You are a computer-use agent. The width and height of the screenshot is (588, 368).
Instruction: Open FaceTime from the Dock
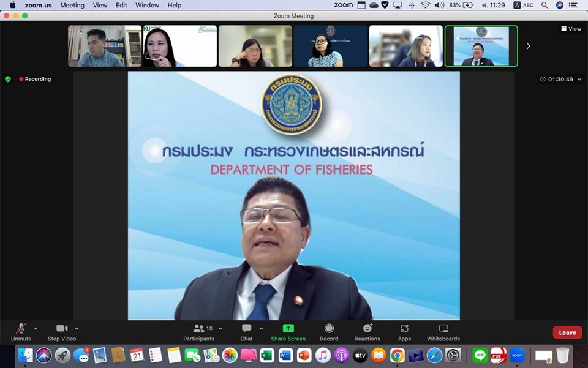tap(192, 355)
